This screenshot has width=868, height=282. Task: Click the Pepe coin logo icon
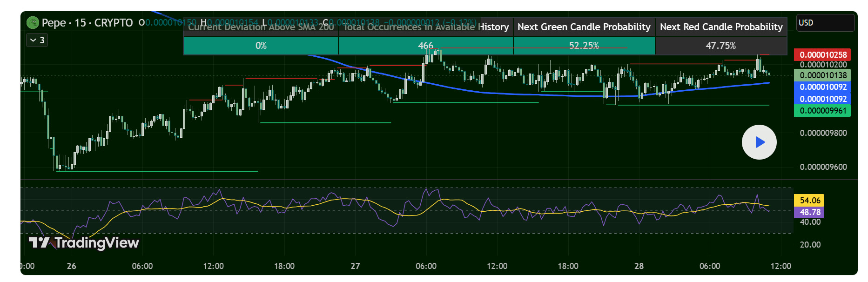pyautogui.click(x=33, y=22)
